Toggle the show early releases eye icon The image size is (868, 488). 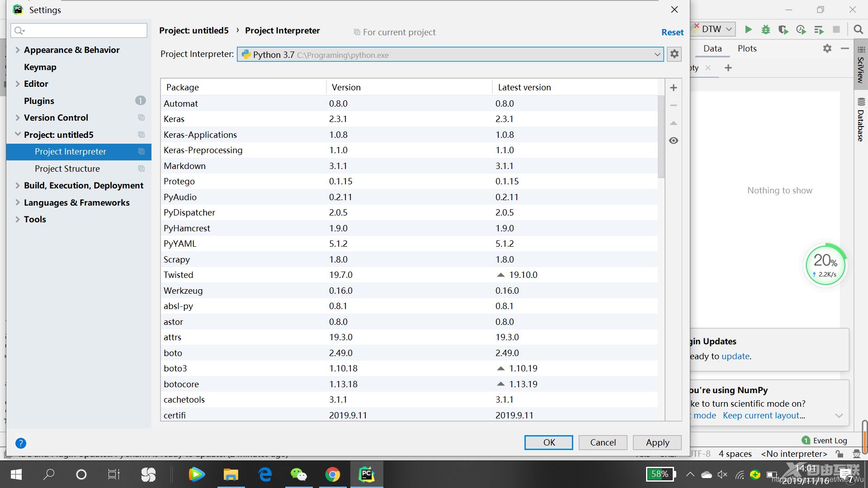(x=673, y=141)
